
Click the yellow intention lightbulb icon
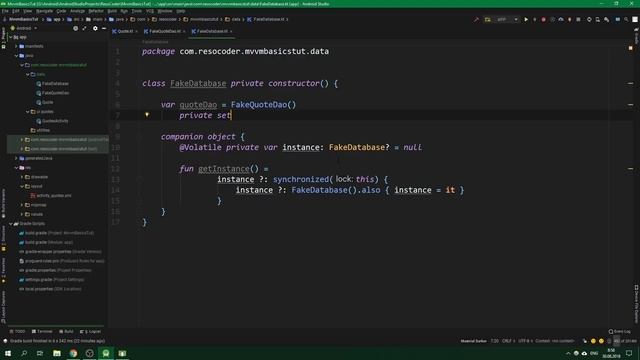click(147, 115)
